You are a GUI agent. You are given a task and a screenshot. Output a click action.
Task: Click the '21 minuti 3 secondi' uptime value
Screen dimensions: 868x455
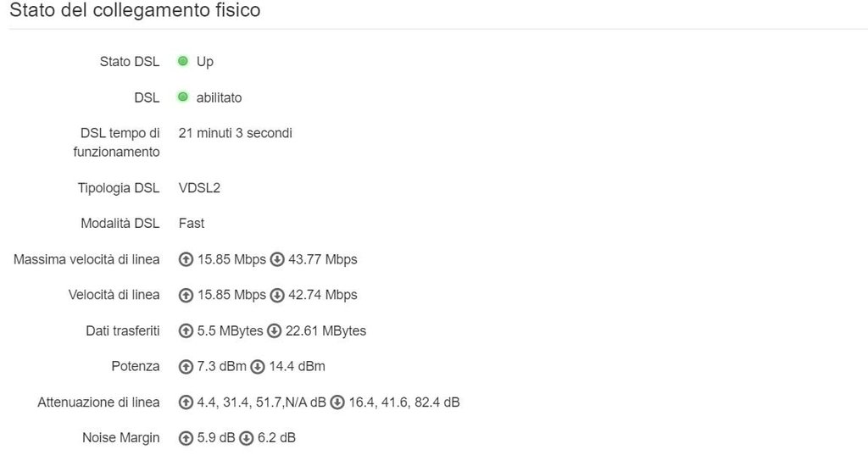point(236,133)
